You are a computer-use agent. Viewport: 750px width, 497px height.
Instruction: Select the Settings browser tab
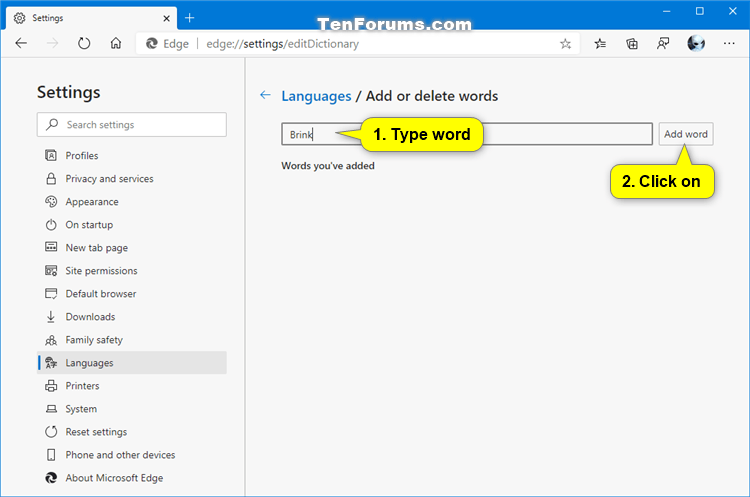(91, 18)
